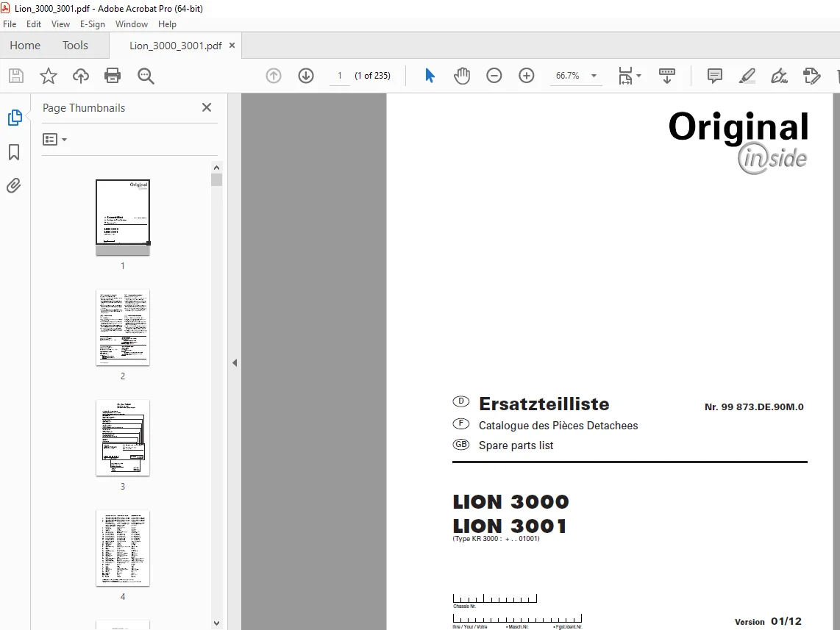The width and height of the screenshot is (840, 630).
Task: Upload the file to cloud storage
Action: click(81, 76)
